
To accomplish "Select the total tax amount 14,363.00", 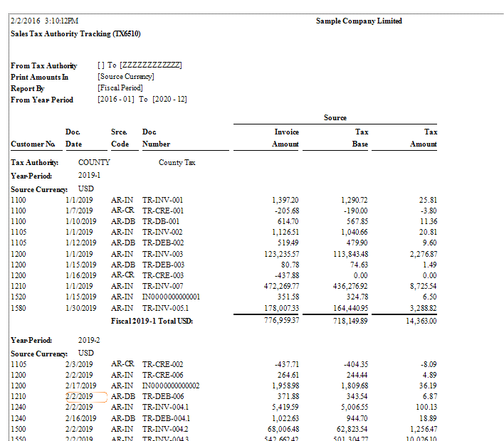I will pyautogui.click(x=421, y=321).
